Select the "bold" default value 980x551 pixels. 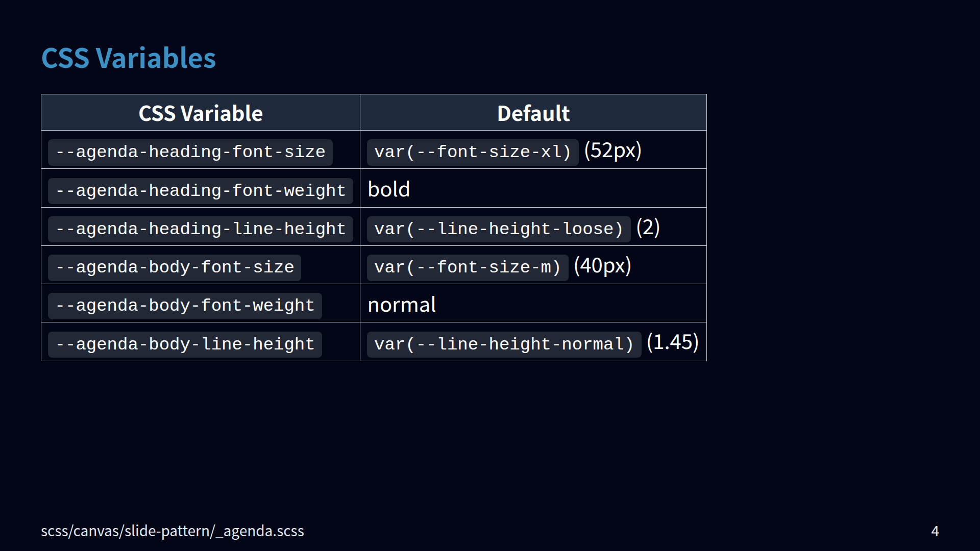coord(389,190)
